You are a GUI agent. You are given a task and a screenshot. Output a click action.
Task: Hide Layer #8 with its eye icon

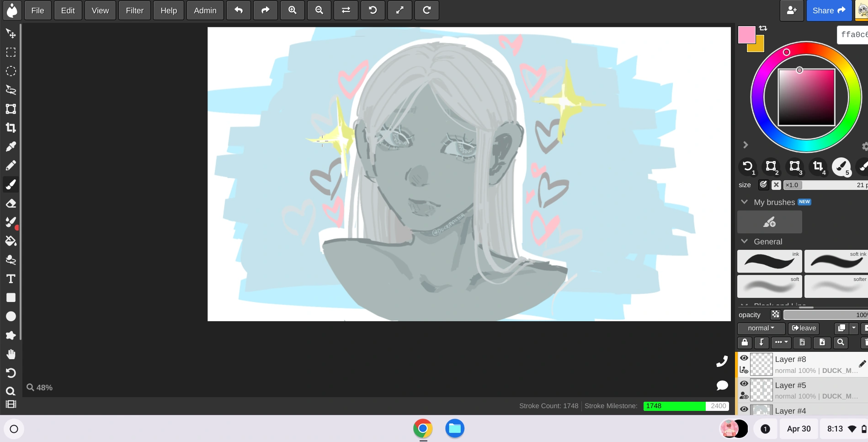[x=744, y=358]
